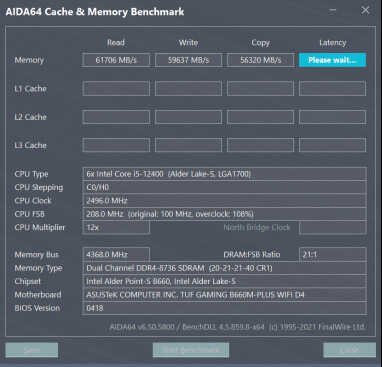Click the Read column header
The image size is (382, 367).
[x=116, y=43]
